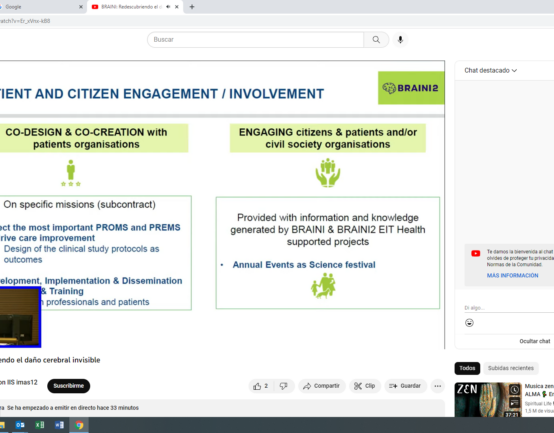This screenshot has width=554, height=433.
Task: Mute the tab via speaker icon
Action: pyautogui.click(x=168, y=7)
